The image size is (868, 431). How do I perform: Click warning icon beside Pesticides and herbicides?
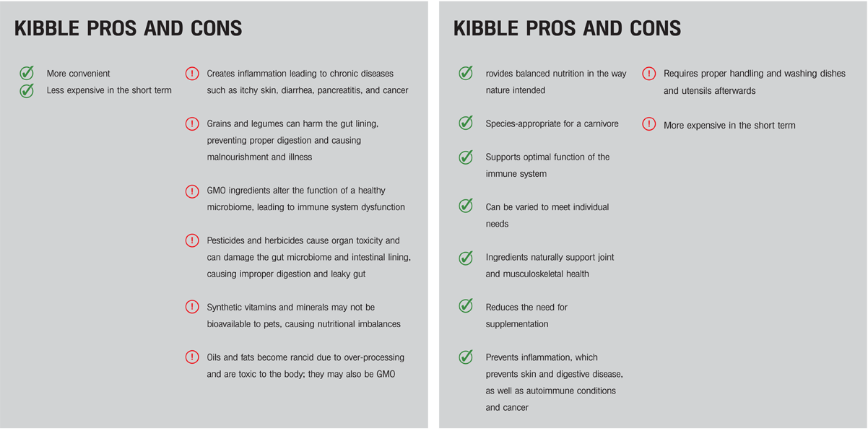coord(192,240)
